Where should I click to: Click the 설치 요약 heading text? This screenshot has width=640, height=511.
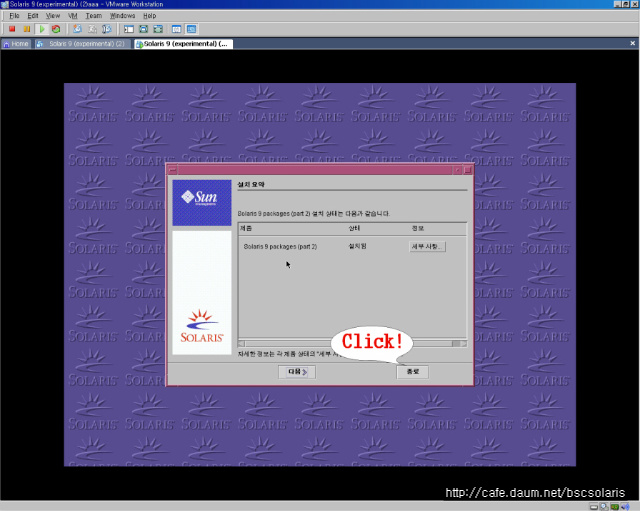point(251,184)
